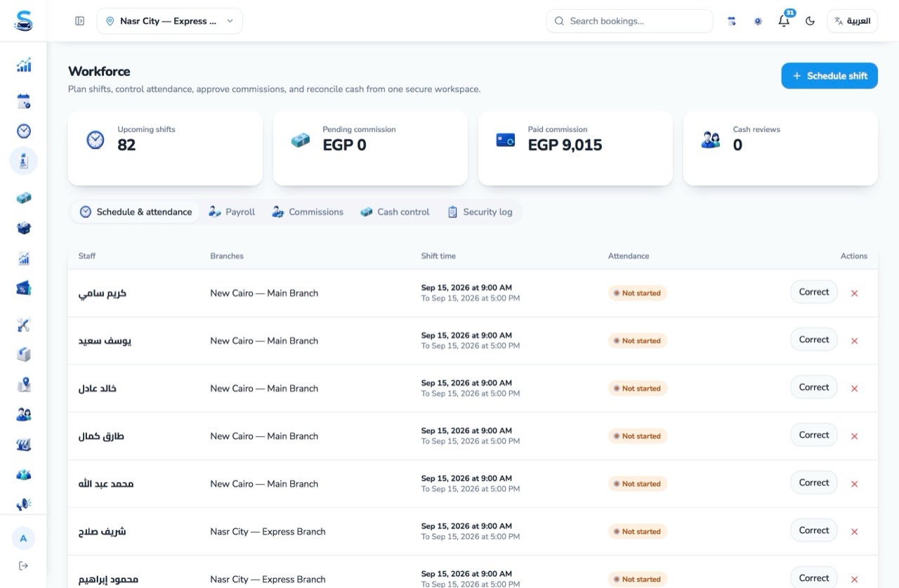Screen dimensions: 899x588
Task: Delete محمد عبد الله's shift with red X
Action: point(855,484)
